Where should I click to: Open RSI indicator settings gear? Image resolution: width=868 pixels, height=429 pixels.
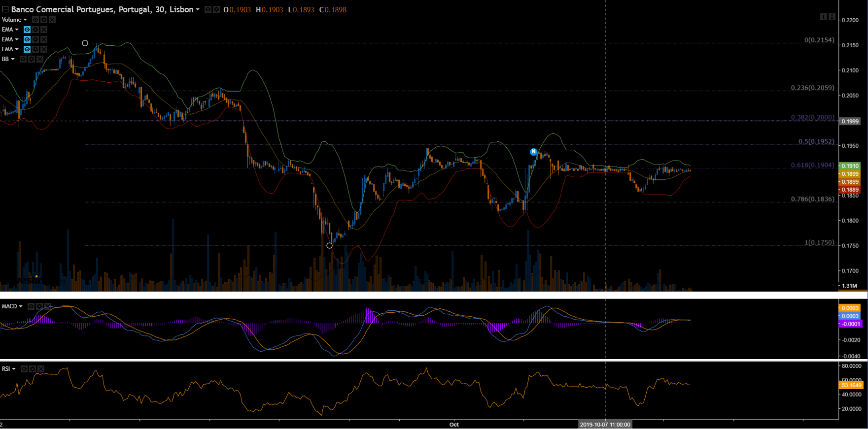point(33,369)
